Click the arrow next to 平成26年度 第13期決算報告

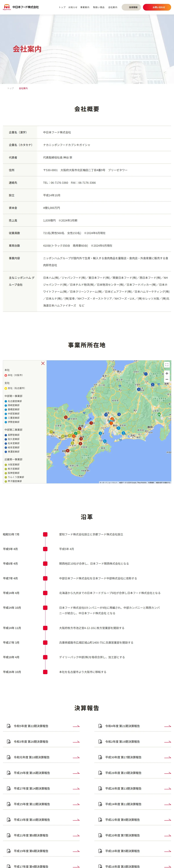click(168, 788)
